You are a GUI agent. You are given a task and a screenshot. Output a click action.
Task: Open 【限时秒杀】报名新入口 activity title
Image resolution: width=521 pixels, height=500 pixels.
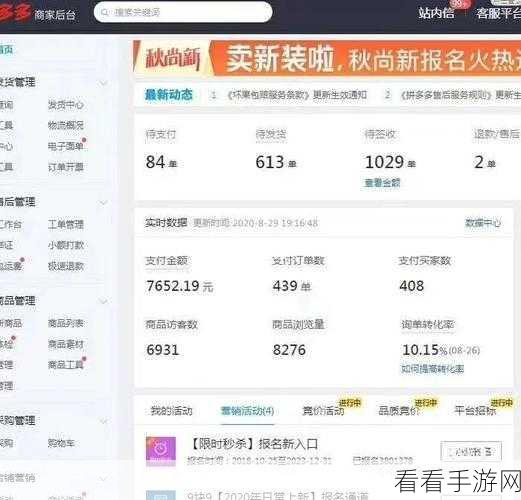pyautogui.click(x=254, y=444)
